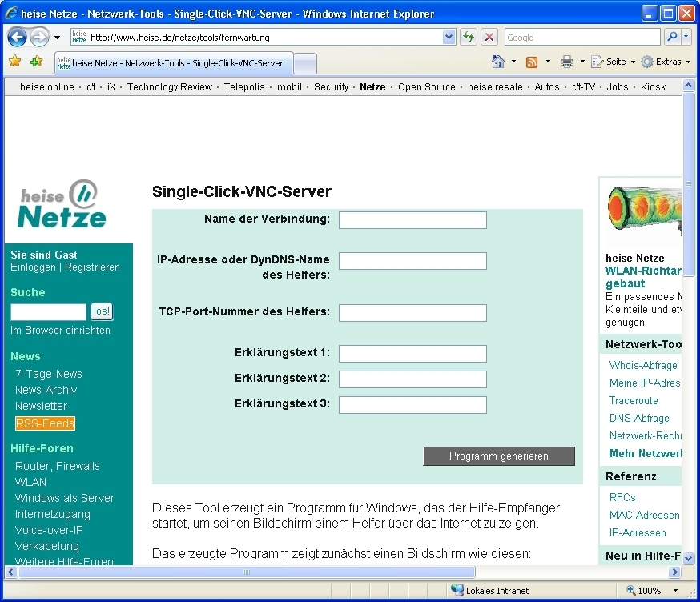
Task: Open the Traceroute tool link
Action: pyautogui.click(x=634, y=400)
